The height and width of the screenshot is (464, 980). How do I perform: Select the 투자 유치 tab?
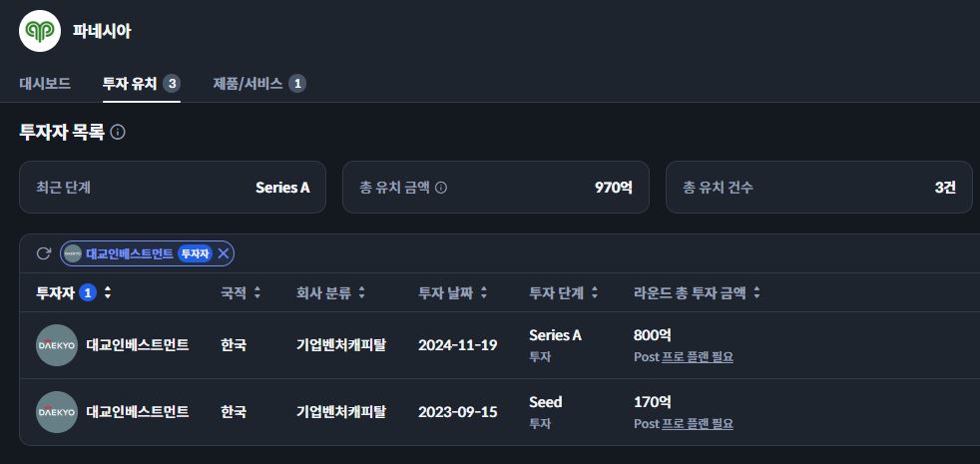(130, 83)
